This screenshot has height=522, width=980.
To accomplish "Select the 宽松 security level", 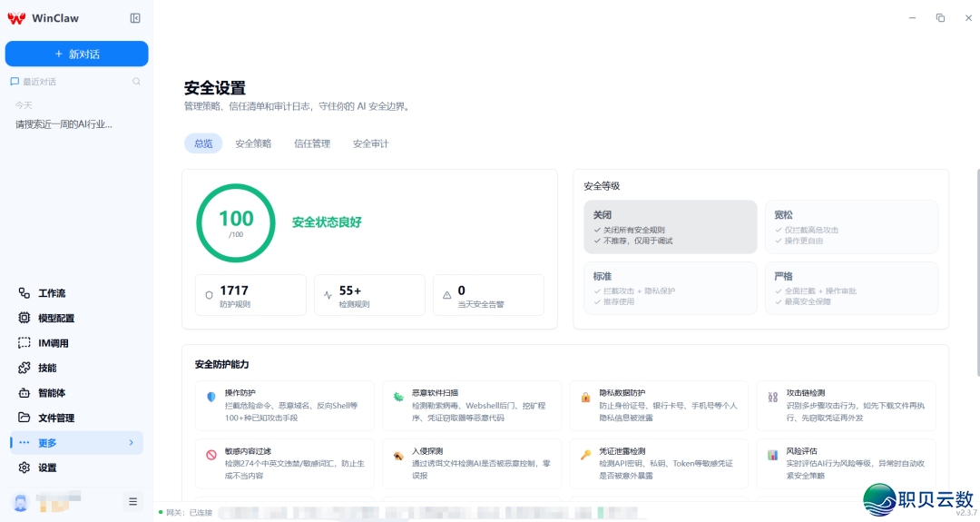I will click(x=852, y=227).
